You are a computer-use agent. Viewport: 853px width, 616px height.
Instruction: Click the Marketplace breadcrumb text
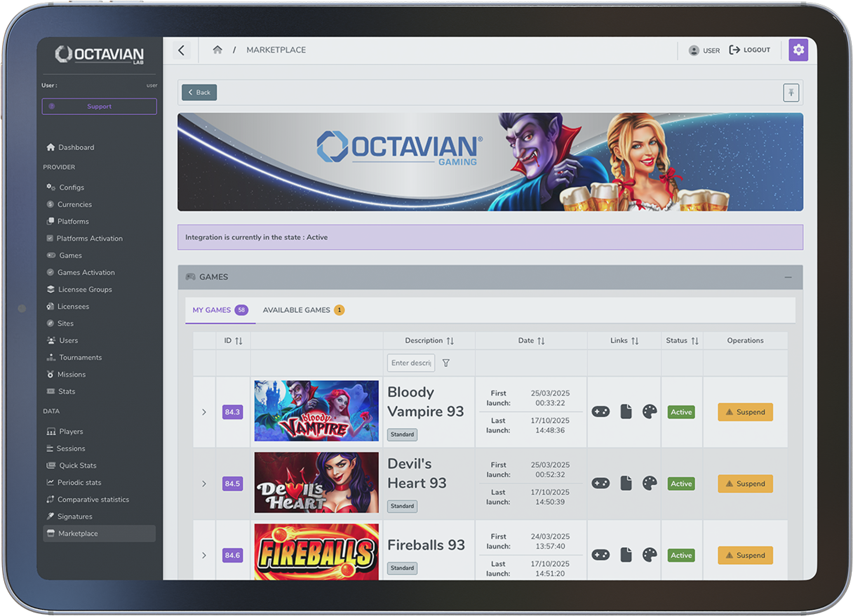pyautogui.click(x=276, y=50)
